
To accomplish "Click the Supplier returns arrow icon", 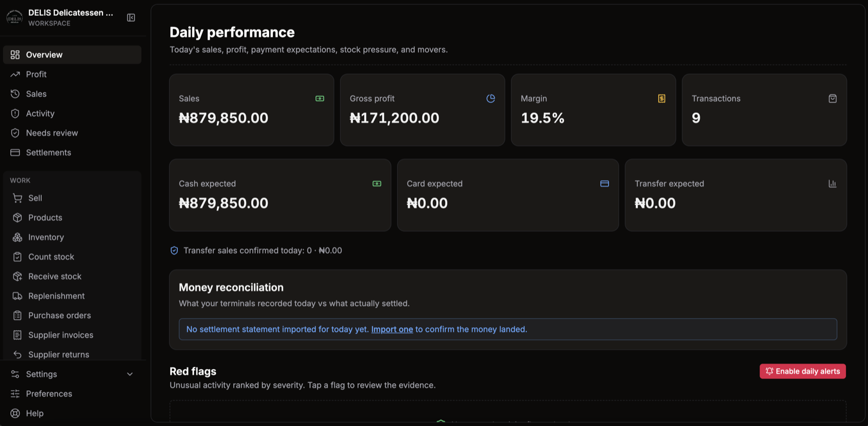I will (x=17, y=354).
